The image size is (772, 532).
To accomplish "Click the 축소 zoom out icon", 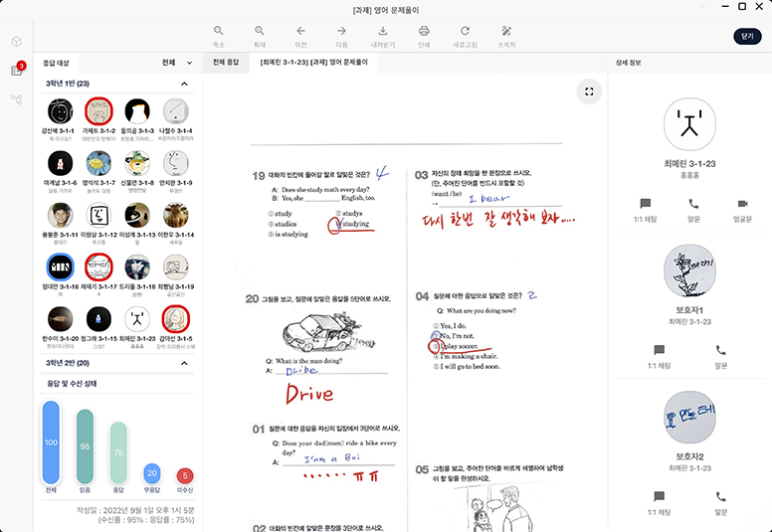I will click(x=219, y=32).
